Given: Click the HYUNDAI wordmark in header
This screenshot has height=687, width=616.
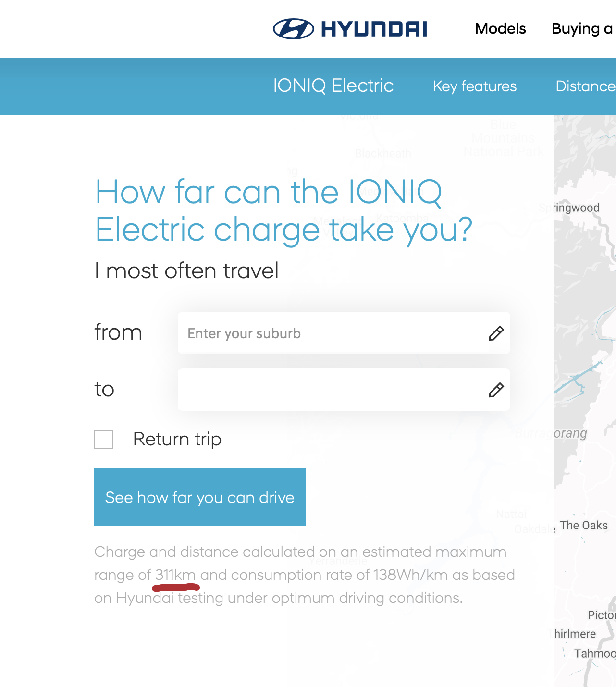Looking at the screenshot, I should [374, 29].
